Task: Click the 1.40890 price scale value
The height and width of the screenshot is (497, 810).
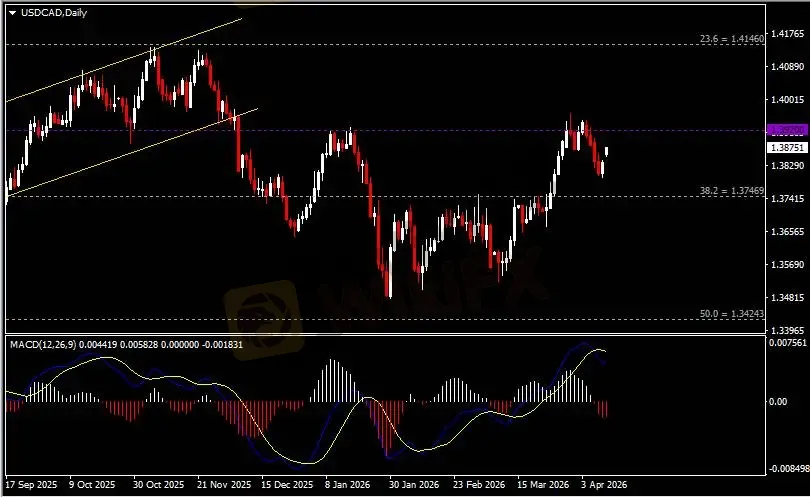Action: (x=787, y=67)
